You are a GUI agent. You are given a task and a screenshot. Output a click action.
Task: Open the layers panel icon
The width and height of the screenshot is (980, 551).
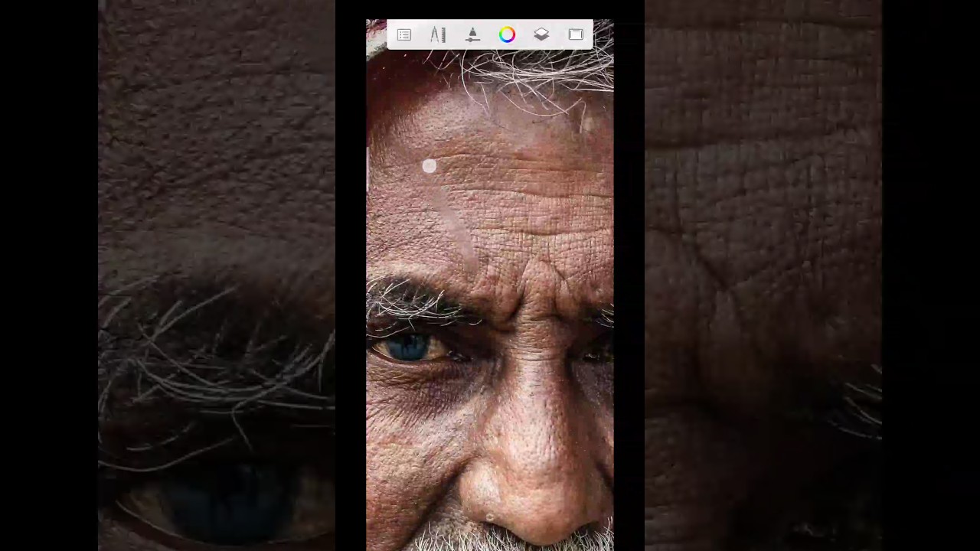point(541,35)
